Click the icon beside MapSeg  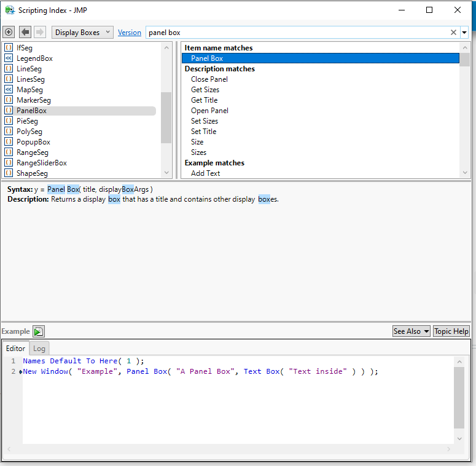[9, 90]
